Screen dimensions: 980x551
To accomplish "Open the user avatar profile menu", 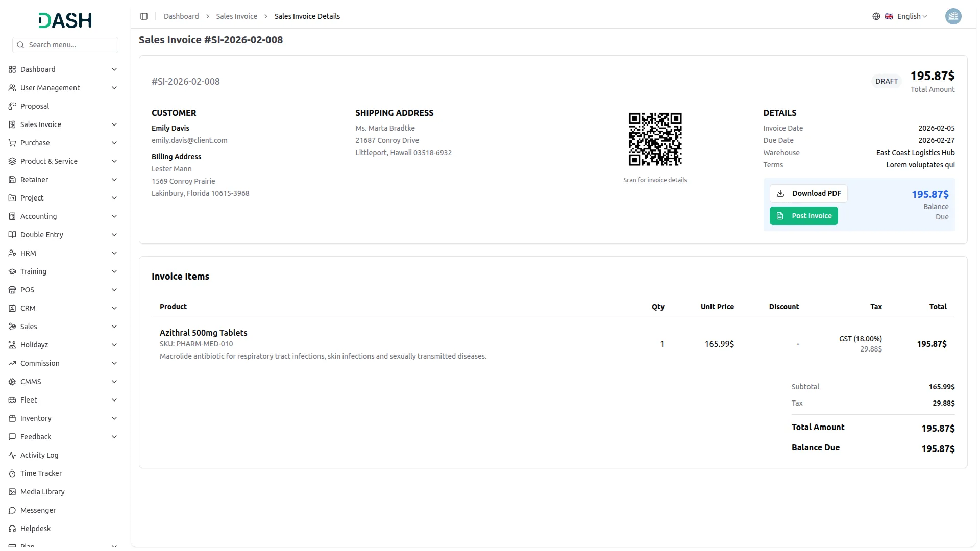I will coord(952,16).
